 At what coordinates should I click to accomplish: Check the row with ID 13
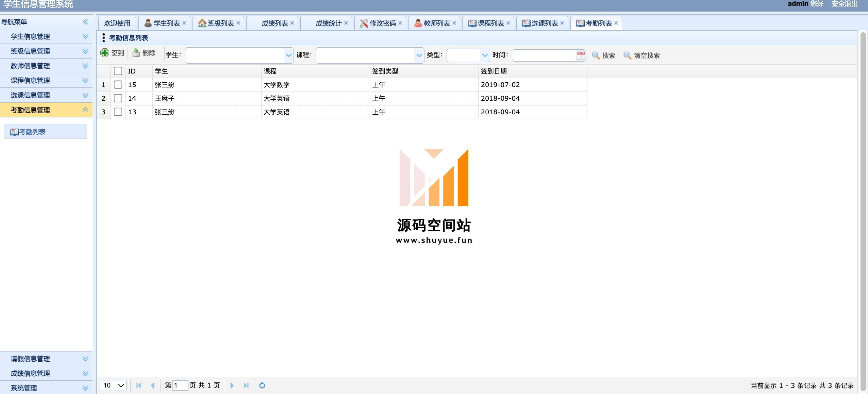click(118, 112)
